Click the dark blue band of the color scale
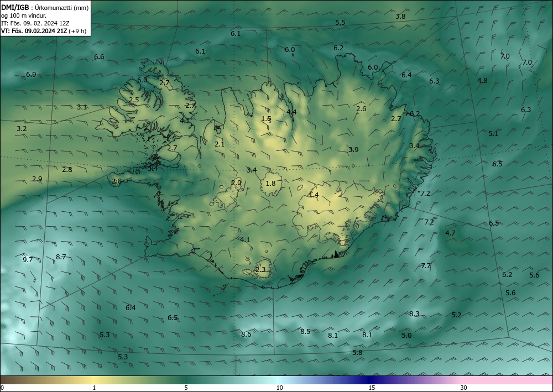This screenshot has width=553, height=392. pos(368,380)
